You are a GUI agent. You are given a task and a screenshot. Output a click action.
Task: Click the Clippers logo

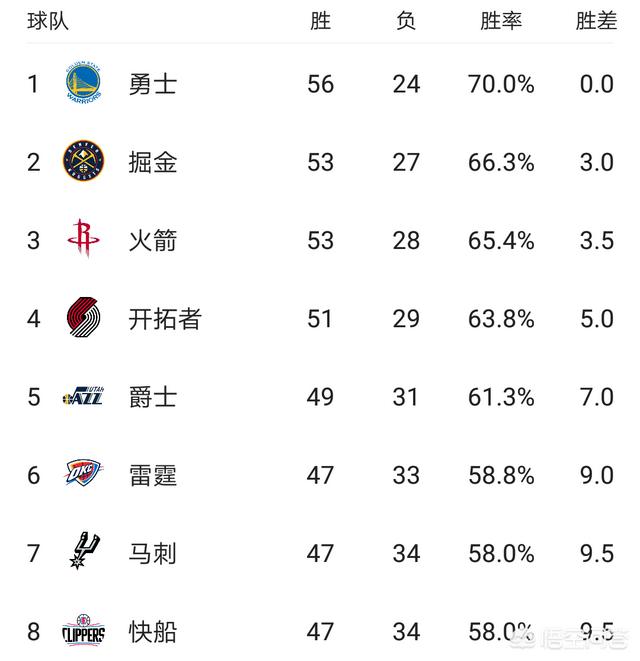point(84,632)
